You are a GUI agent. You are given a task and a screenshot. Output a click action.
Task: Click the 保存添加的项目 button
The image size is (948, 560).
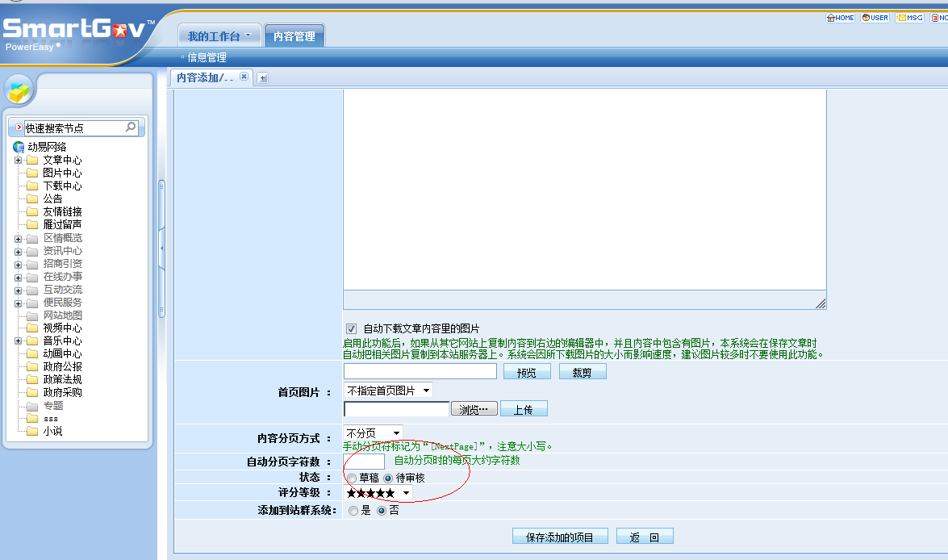pyautogui.click(x=559, y=537)
